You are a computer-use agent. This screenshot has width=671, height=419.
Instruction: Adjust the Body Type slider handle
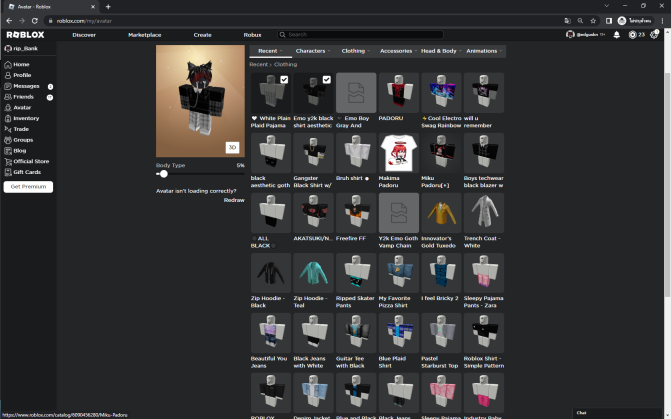tap(164, 174)
